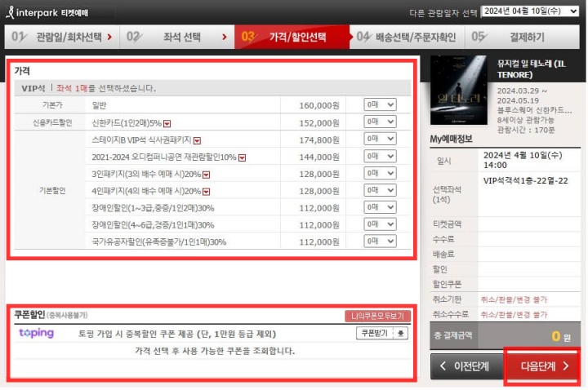Screen dimensions: 588x390
Task: Click 장애인할인(1~3급,중증/1인2매)30% text
Action: (x=153, y=208)
